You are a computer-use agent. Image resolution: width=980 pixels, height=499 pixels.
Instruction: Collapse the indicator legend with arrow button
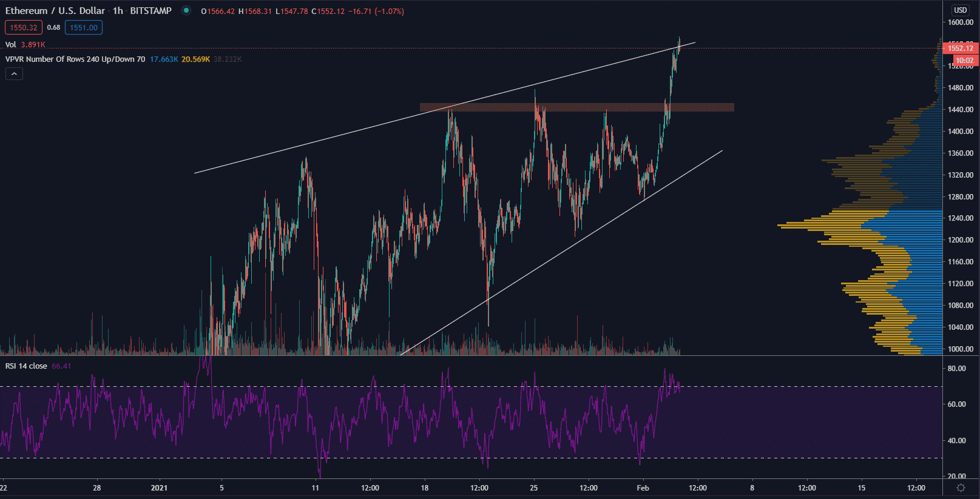coord(14,73)
